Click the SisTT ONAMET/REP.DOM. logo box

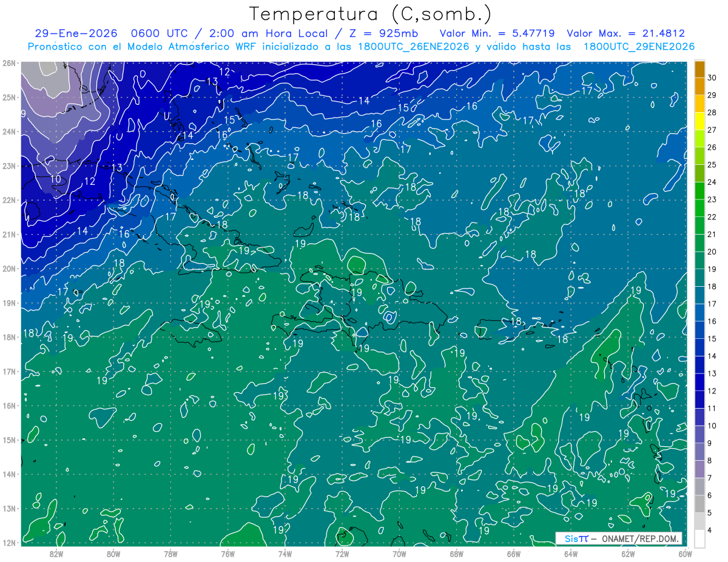[619, 538]
